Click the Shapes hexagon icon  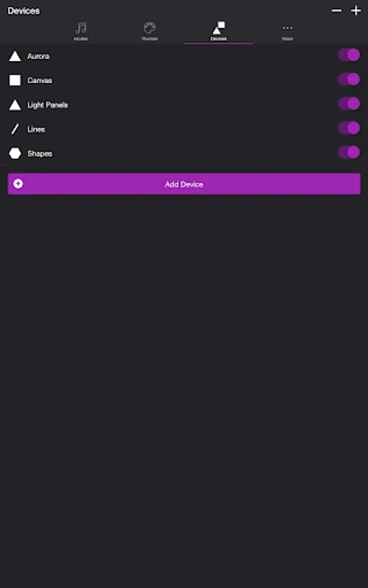pyautogui.click(x=15, y=154)
